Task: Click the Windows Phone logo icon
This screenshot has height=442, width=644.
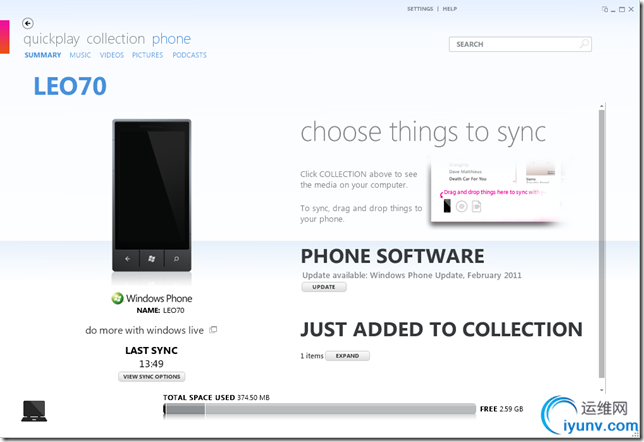Action: (117, 298)
